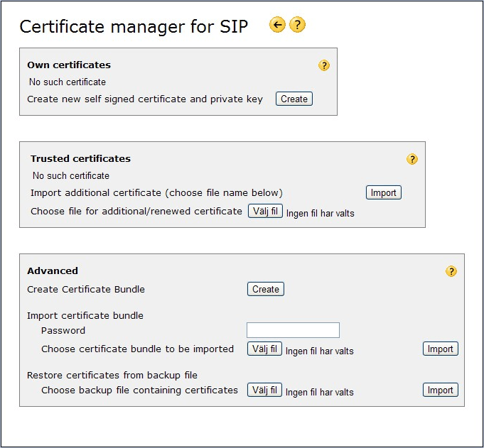Open the help icon next to the page title

[298, 26]
